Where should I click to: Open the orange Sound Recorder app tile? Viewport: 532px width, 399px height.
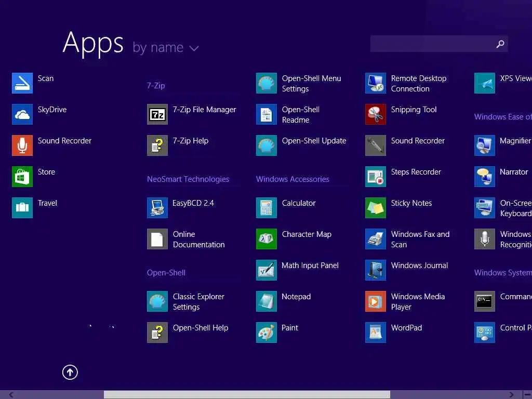[x=22, y=145]
